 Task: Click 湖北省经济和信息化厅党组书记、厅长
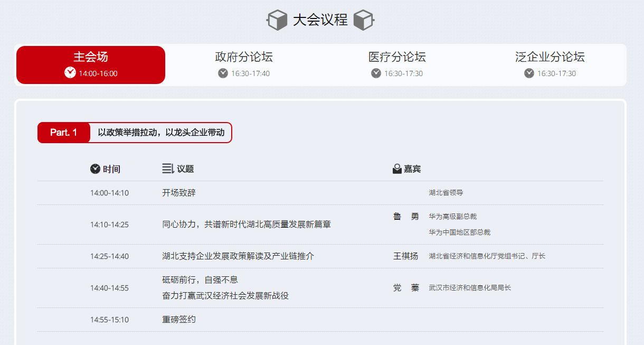point(487,256)
